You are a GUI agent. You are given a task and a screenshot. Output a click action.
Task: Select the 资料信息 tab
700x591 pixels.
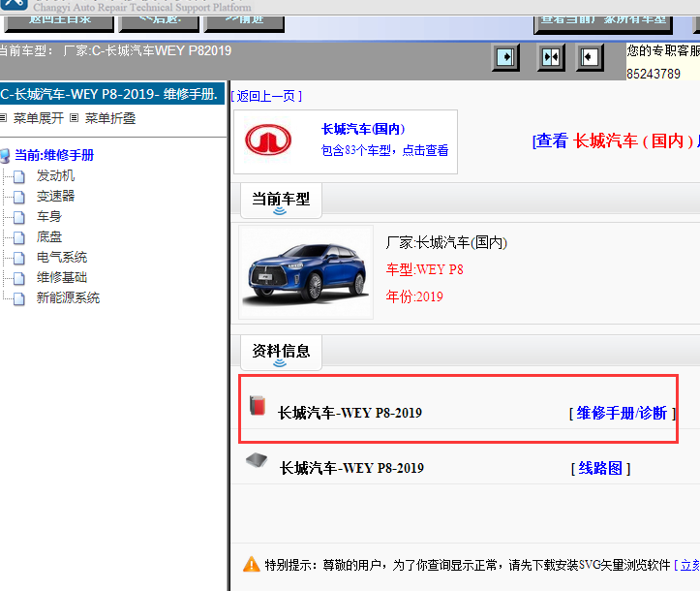[281, 353]
